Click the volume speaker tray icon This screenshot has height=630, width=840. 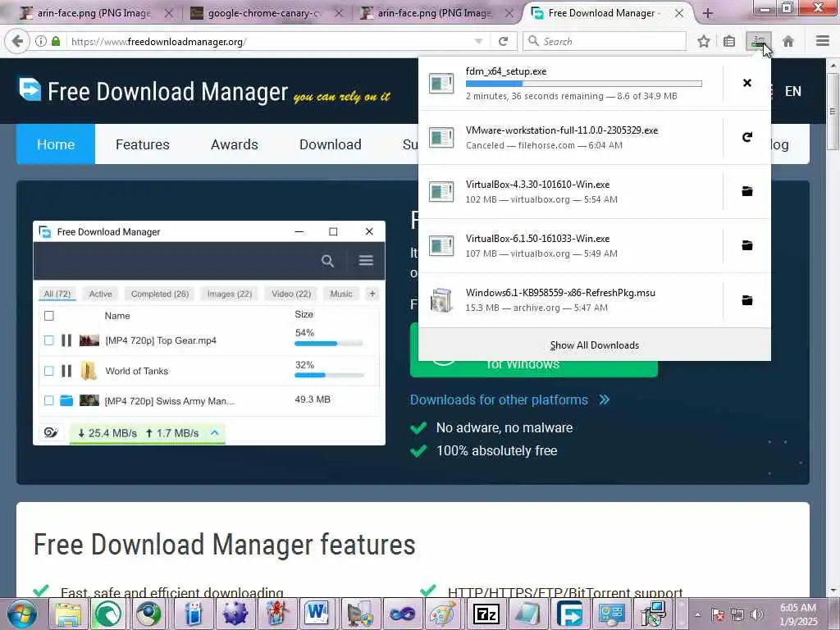coord(756,614)
